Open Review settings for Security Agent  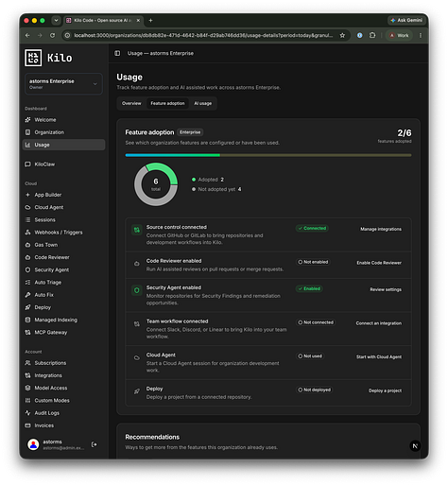click(386, 289)
